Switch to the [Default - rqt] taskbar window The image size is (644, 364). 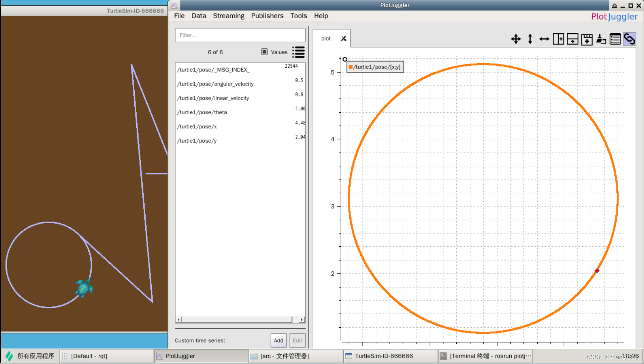click(107, 356)
